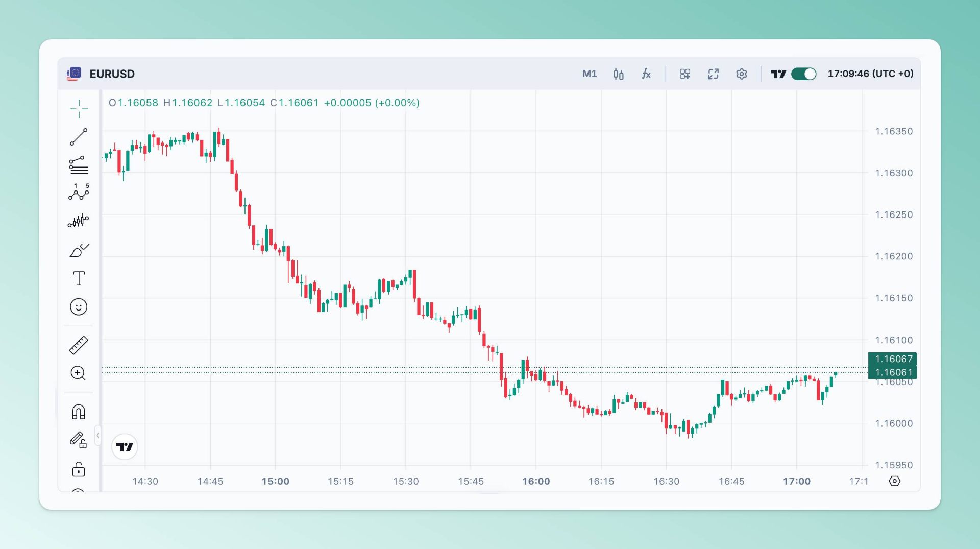Click the 15:00 time axis label
The height and width of the screenshot is (549, 980).
[x=276, y=481]
